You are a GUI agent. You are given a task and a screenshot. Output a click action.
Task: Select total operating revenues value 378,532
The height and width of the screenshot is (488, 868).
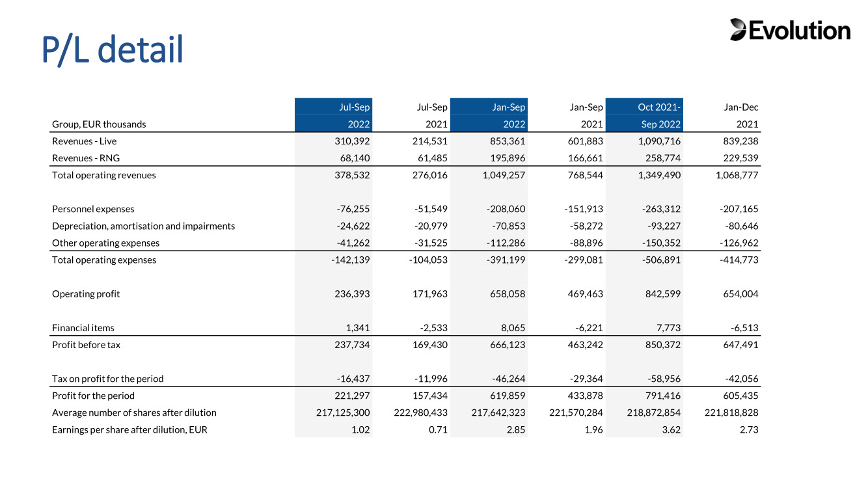(352, 175)
